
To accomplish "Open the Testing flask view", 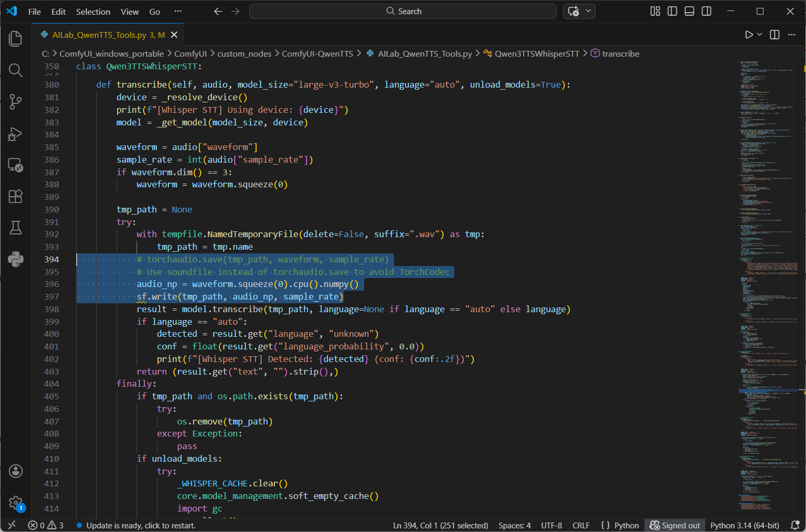I will coord(16,228).
